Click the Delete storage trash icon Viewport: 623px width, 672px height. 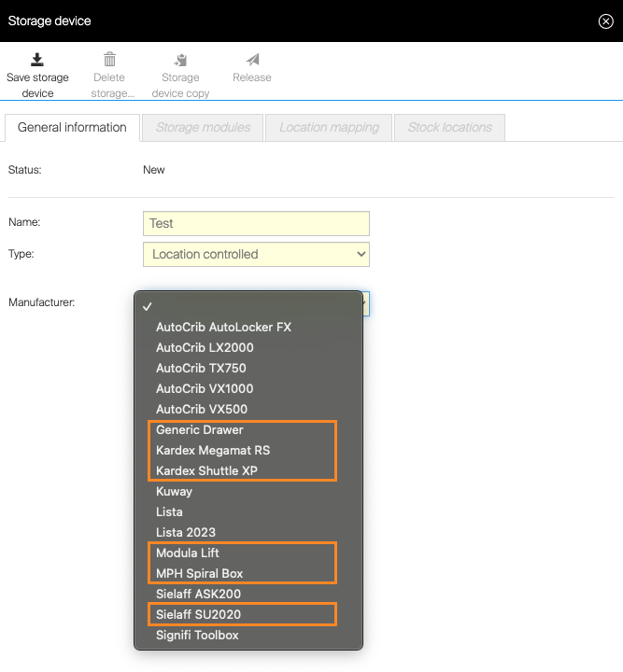click(109, 60)
